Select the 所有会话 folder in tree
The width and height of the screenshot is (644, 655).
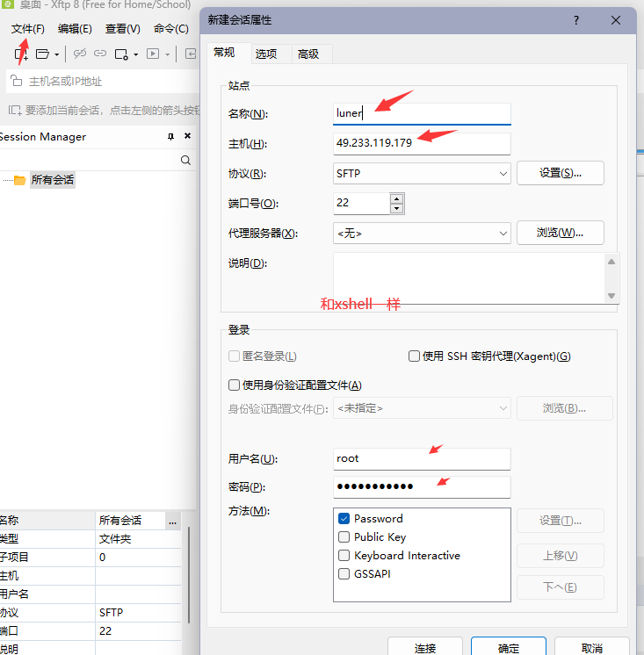click(52, 180)
